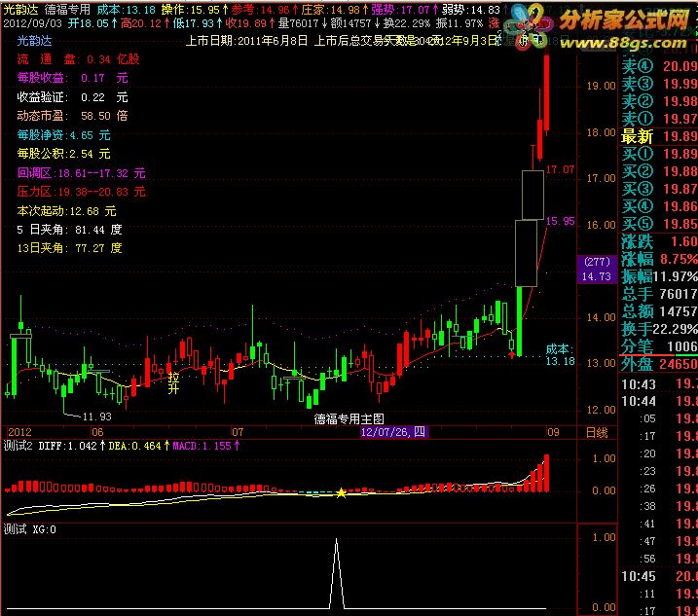Click the 拉升 signal label on chart
The image size is (698, 616).
(x=173, y=383)
